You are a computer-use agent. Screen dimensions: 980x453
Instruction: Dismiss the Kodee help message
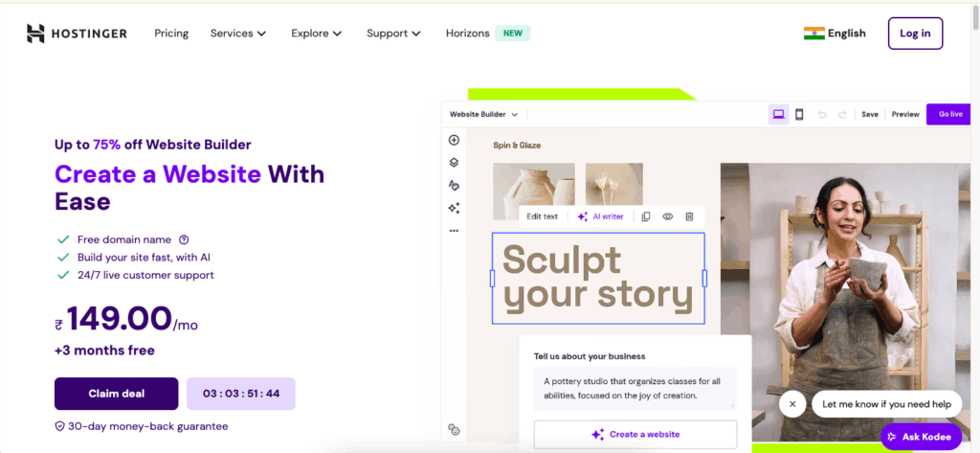coord(792,403)
